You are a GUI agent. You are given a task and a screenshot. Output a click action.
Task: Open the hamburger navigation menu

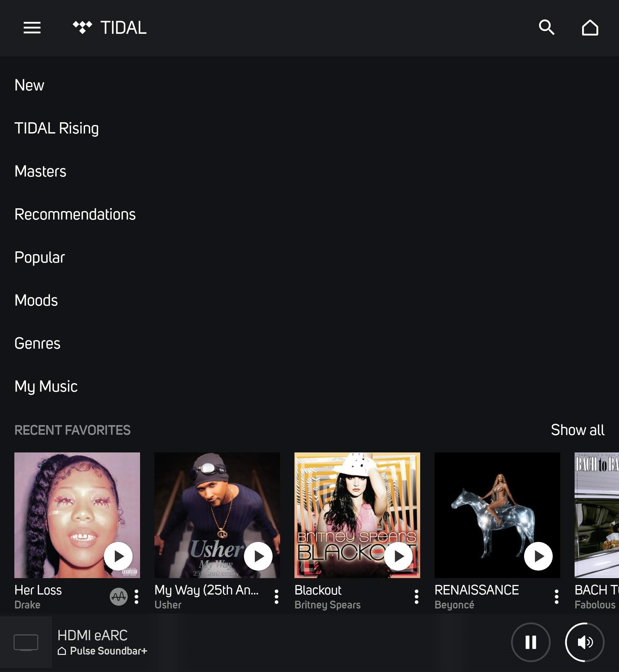coord(32,28)
